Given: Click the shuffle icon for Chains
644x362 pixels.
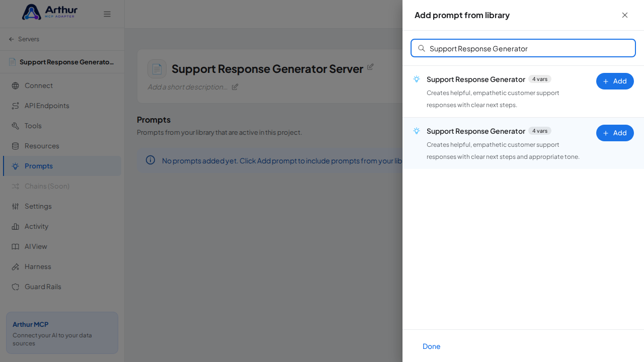Looking at the screenshot, I should (16, 186).
